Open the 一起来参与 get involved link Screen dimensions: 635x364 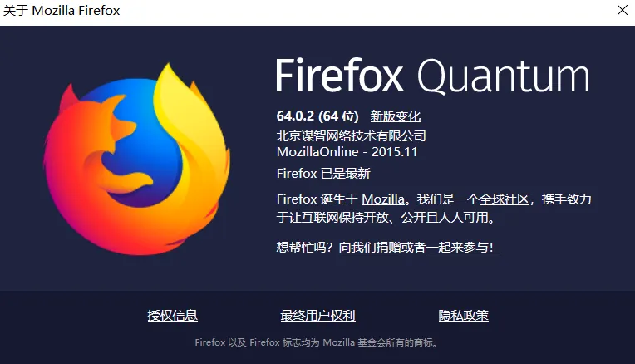click(463, 247)
